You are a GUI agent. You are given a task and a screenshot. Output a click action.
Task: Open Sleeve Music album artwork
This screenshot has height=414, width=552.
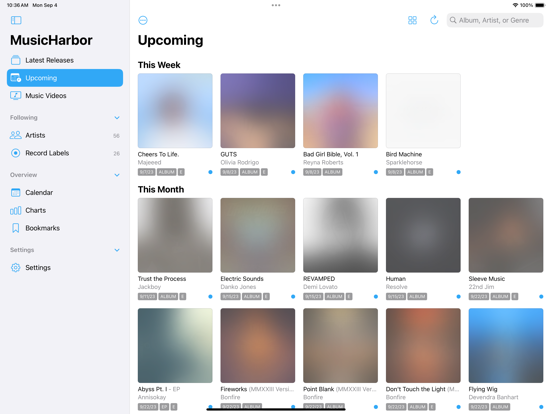coord(506,235)
